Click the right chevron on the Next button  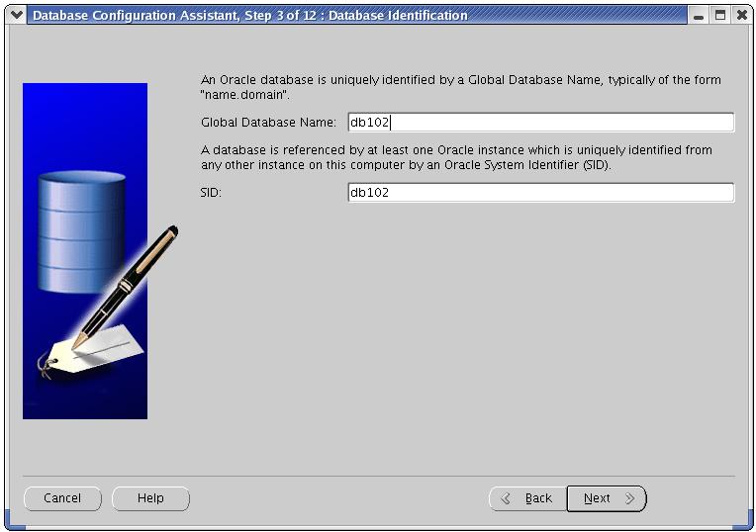tap(630, 498)
